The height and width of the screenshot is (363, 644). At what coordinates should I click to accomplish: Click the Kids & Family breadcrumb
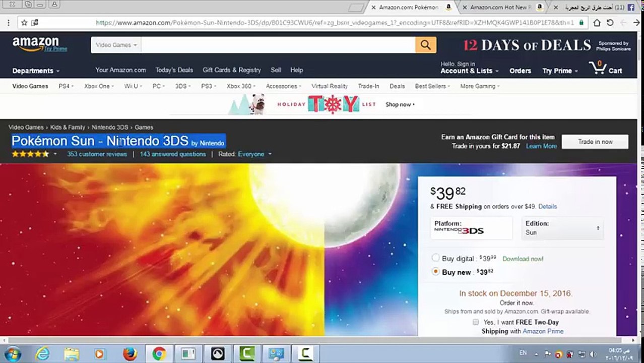click(68, 128)
